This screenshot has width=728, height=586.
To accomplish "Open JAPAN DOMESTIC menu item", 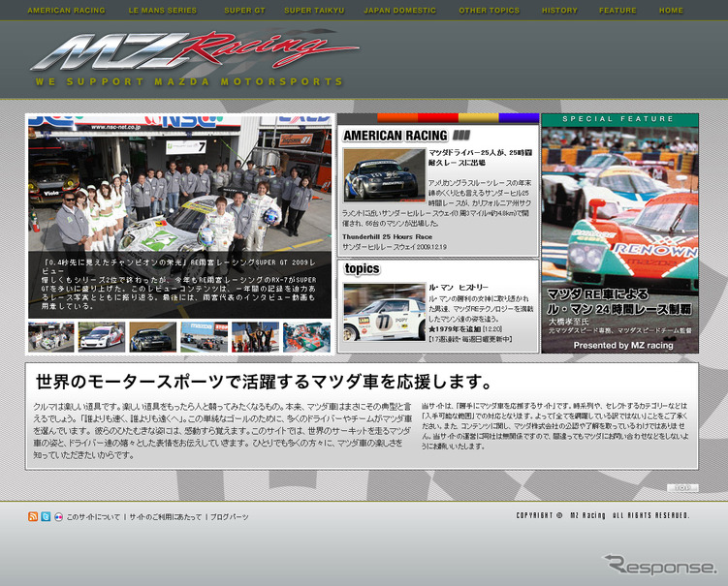I will (400, 11).
